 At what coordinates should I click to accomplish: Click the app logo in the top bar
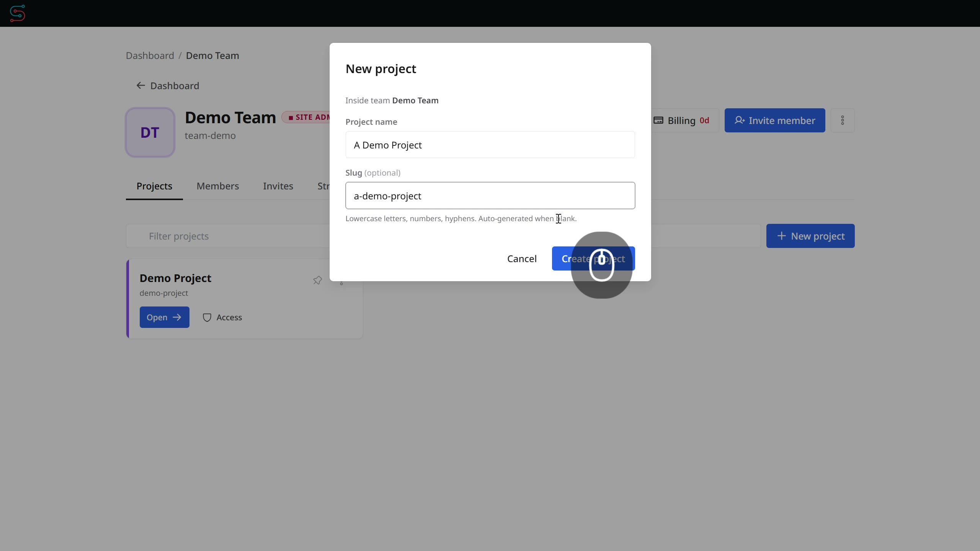tap(17, 13)
